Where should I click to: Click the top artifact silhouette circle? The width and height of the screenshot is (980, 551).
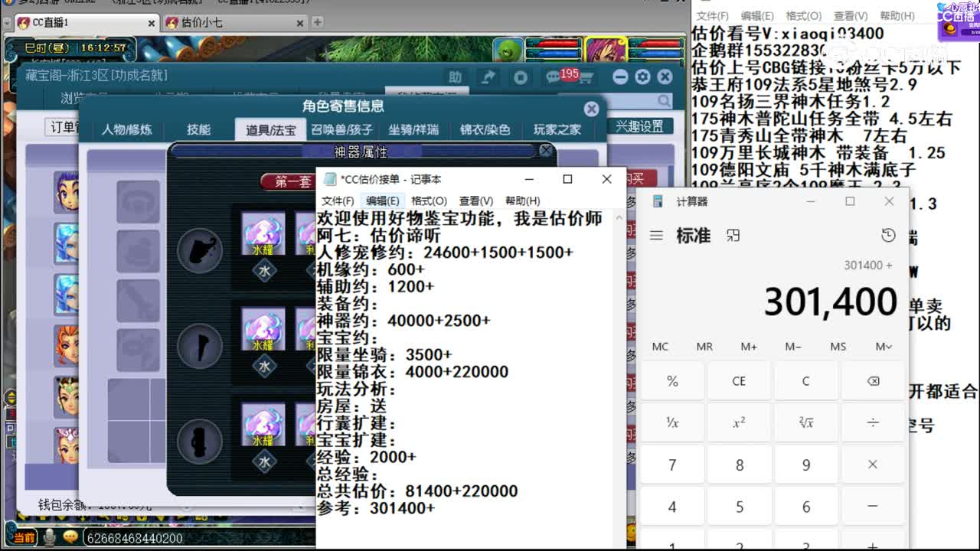(x=200, y=249)
